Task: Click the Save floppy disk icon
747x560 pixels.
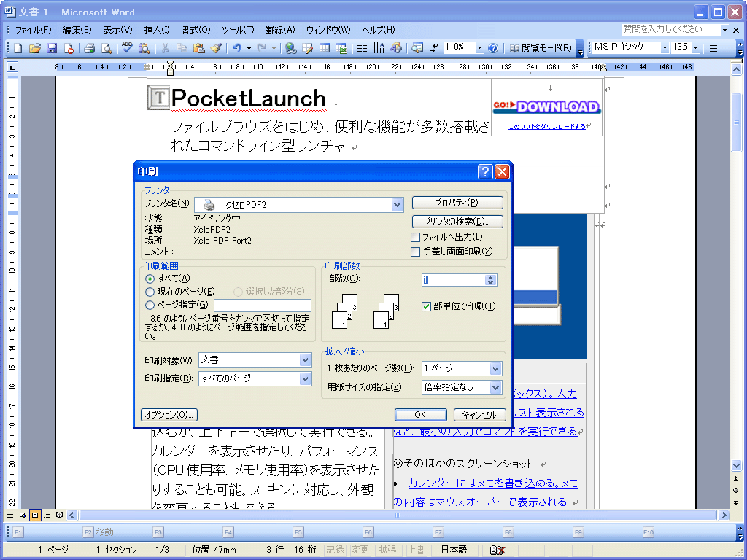Action: pyautogui.click(x=52, y=48)
